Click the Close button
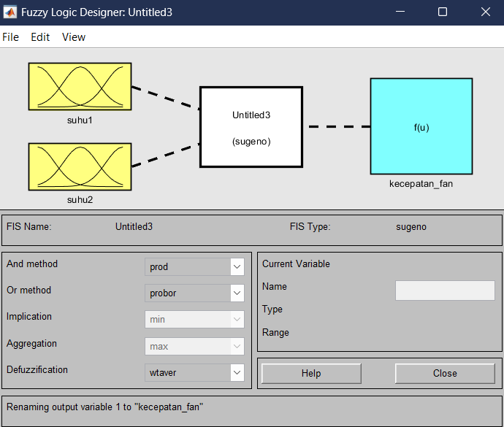This screenshot has width=504, height=427. tap(445, 373)
